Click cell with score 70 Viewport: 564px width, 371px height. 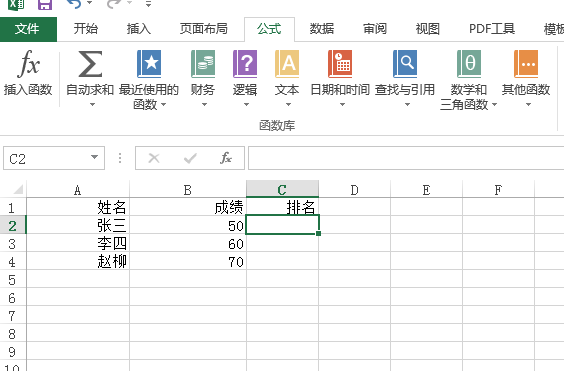(x=188, y=261)
